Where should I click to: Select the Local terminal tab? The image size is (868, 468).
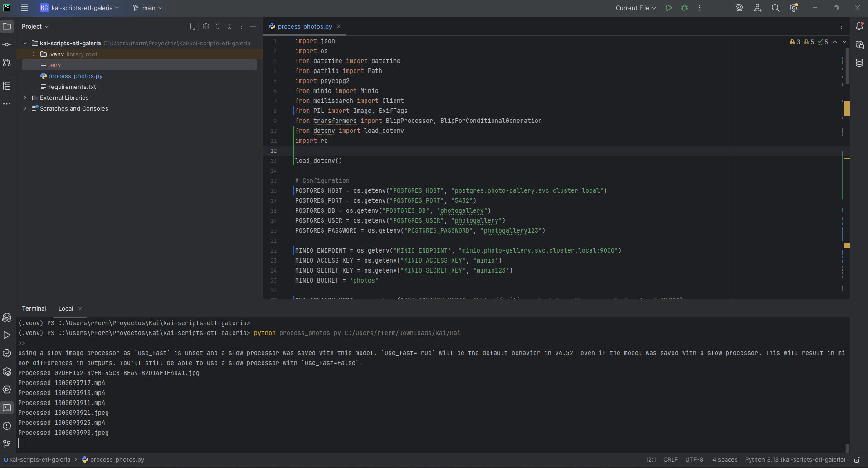66,308
